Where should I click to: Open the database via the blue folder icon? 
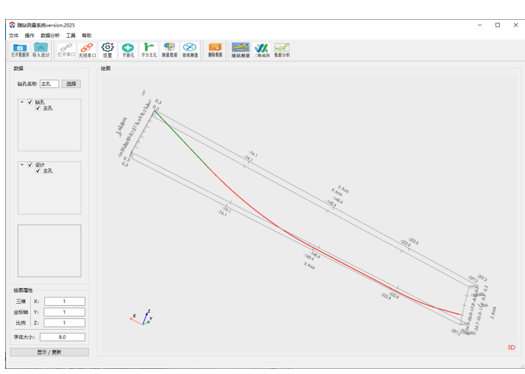tap(20, 50)
